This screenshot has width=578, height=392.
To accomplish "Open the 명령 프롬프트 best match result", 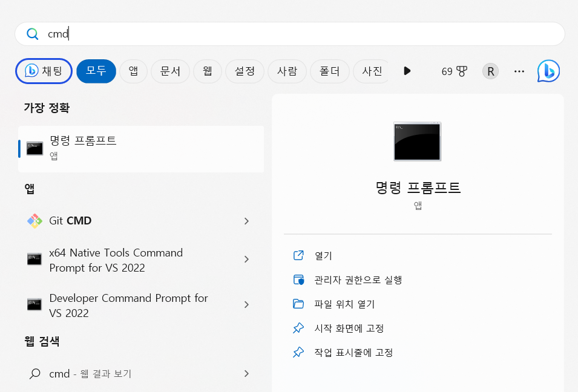I will (x=141, y=149).
